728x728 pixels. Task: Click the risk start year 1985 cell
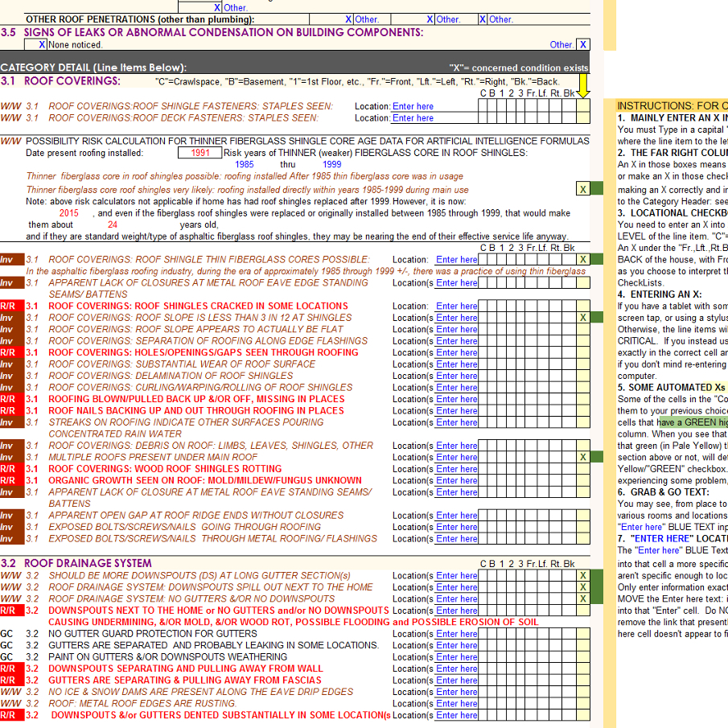pos(245,164)
